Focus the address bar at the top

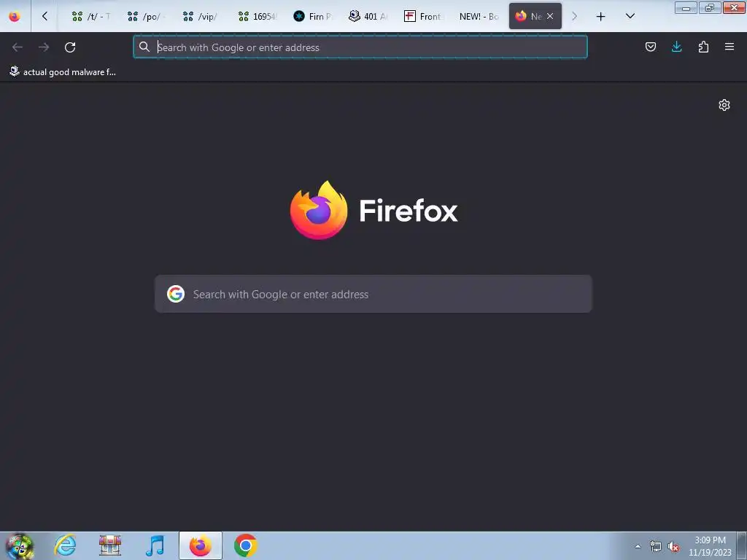tap(360, 47)
